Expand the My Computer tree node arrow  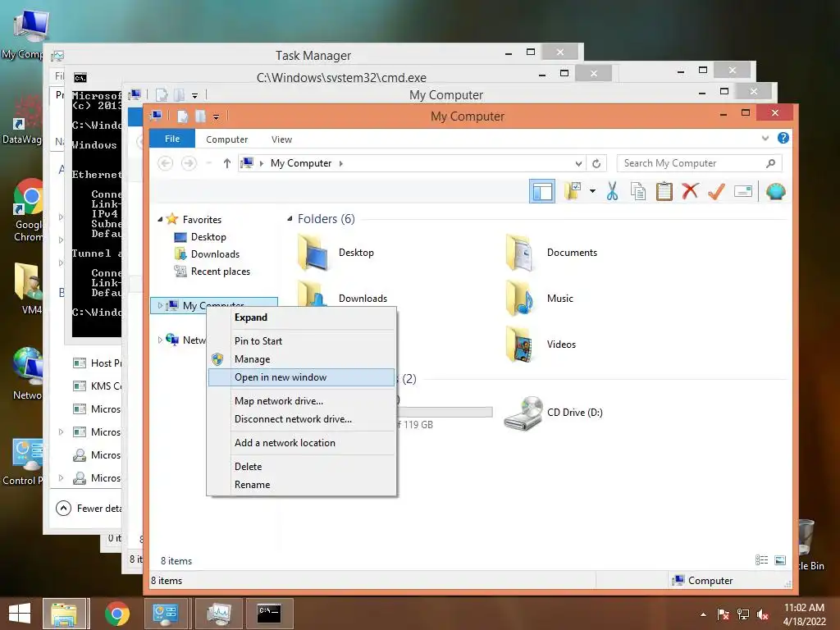[160, 305]
